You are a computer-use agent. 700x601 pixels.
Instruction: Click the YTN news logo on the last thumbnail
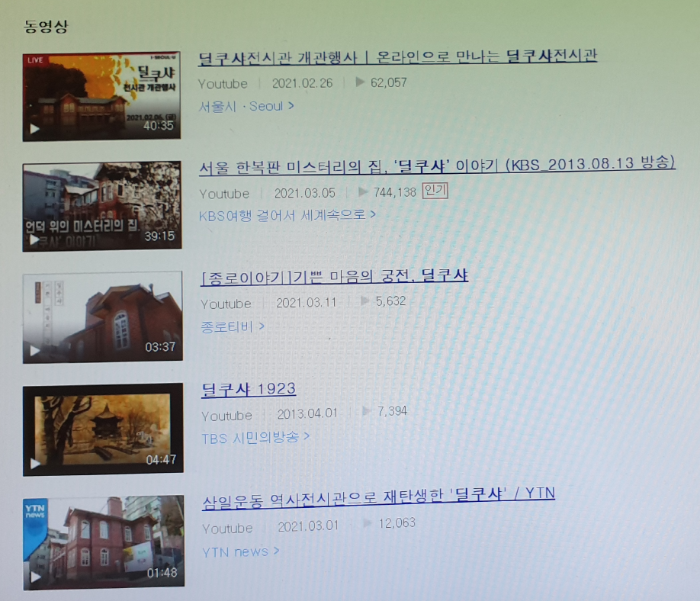[35, 511]
